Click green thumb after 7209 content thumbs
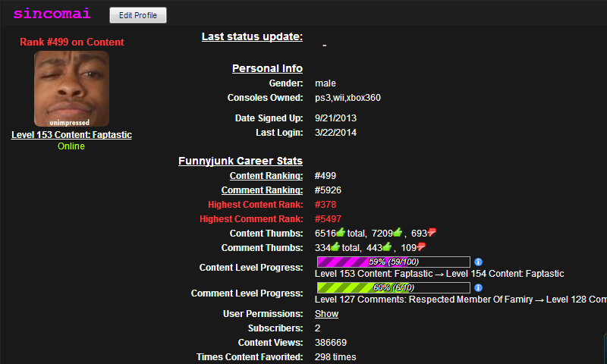 (x=398, y=233)
